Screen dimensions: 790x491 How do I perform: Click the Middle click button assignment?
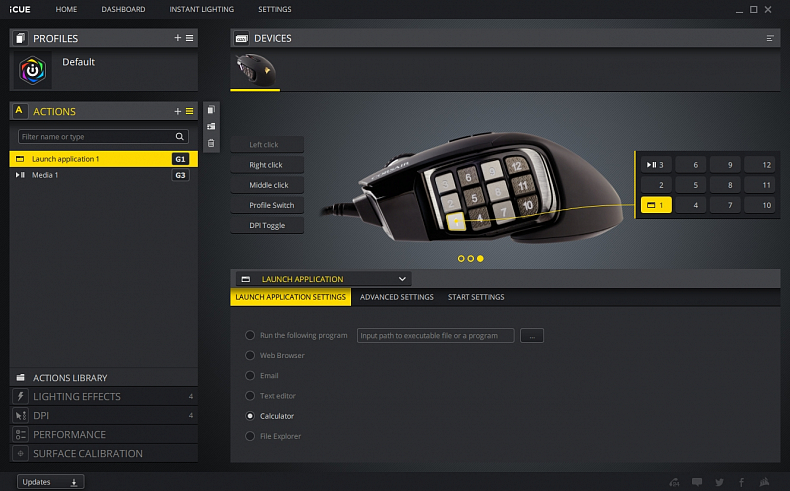(x=267, y=185)
